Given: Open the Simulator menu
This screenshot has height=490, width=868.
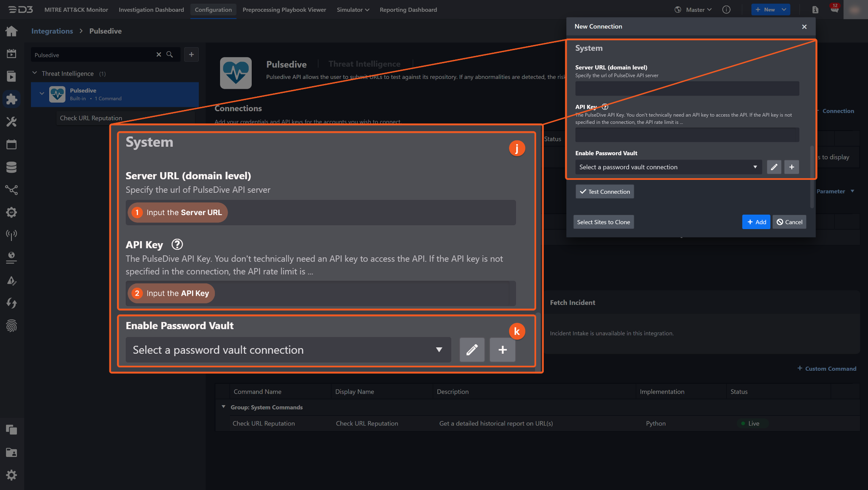Looking at the screenshot, I should point(353,9).
